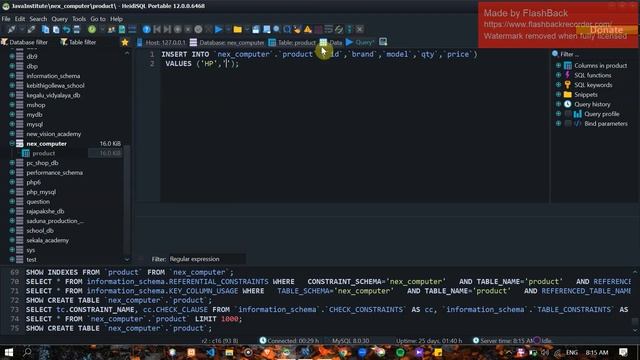Select the mysql database
The height and width of the screenshot is (360, 640).
click(34, 124)
